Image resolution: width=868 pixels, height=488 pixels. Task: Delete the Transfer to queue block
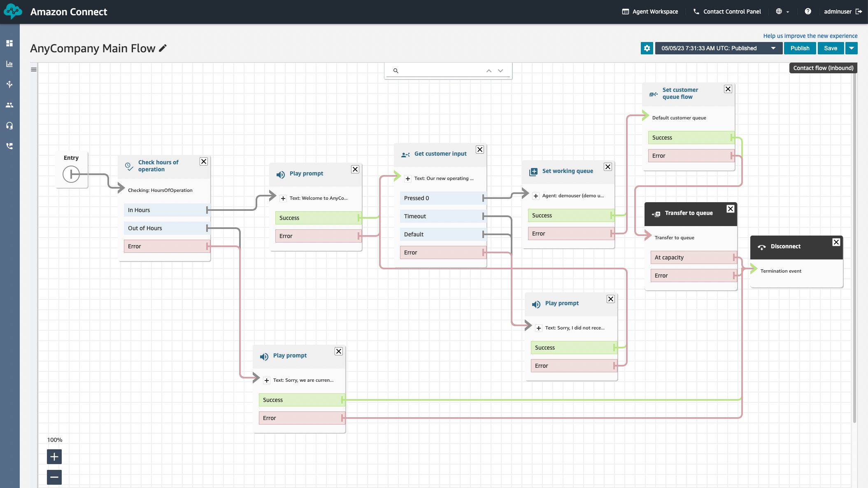pos(731,209)
